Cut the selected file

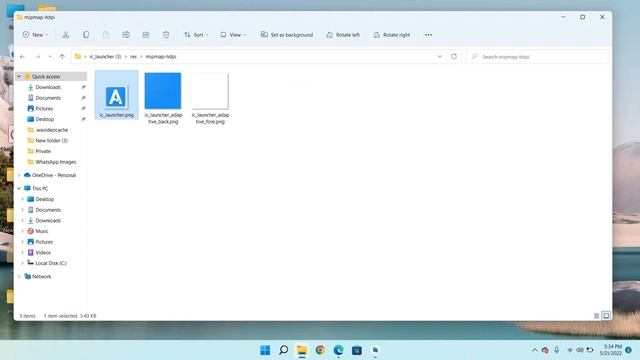66,35
